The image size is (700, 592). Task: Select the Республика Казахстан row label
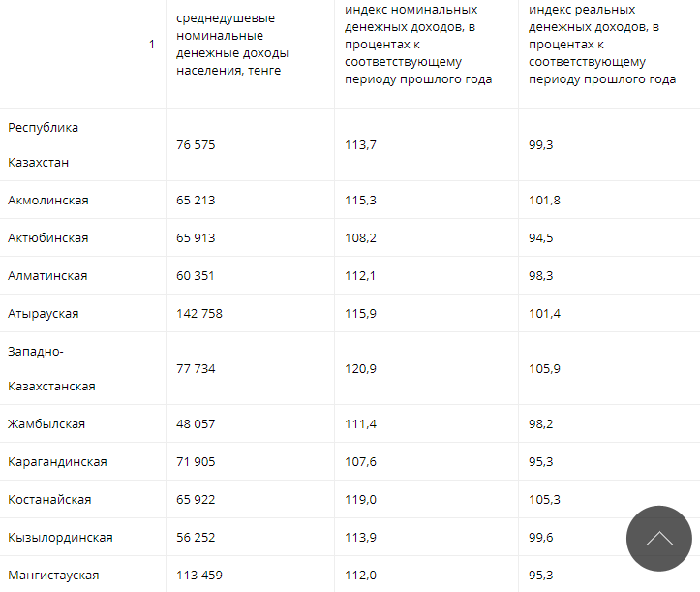(43, 144)
